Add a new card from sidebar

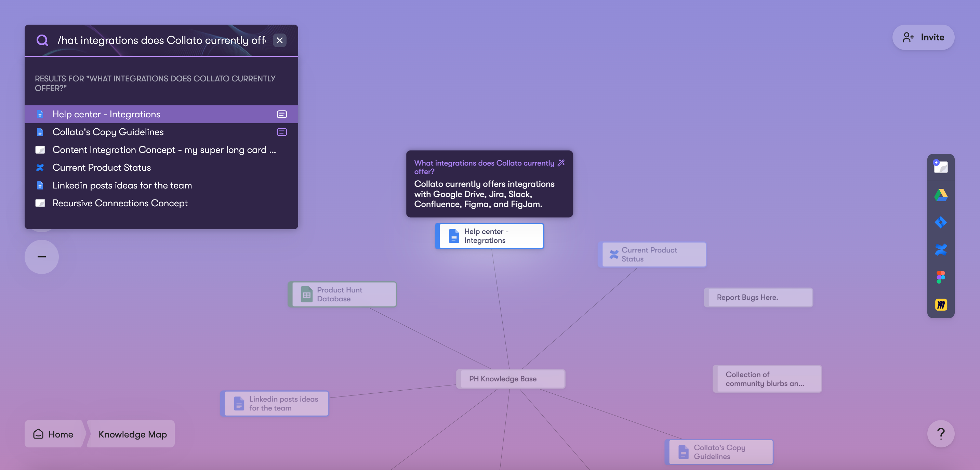pos(940,167)
